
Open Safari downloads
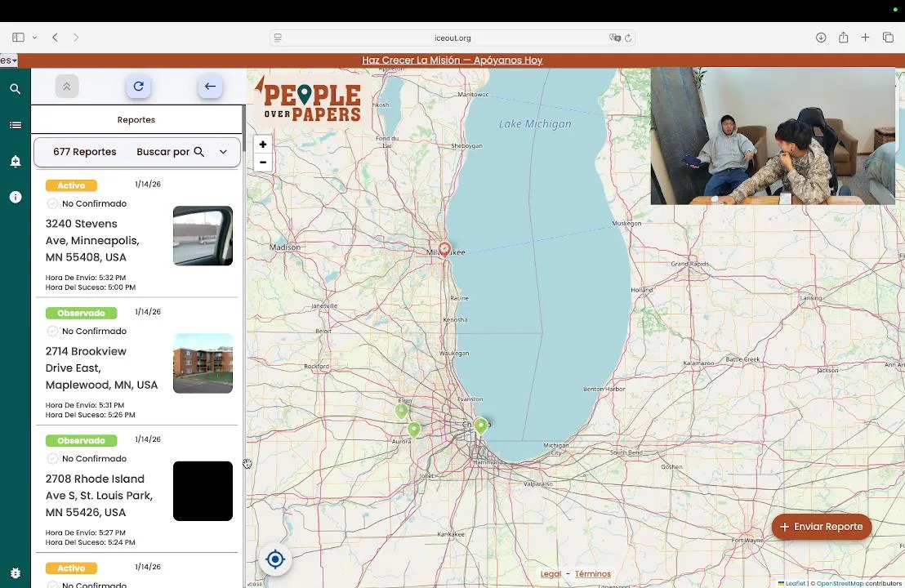pos(821,38)
